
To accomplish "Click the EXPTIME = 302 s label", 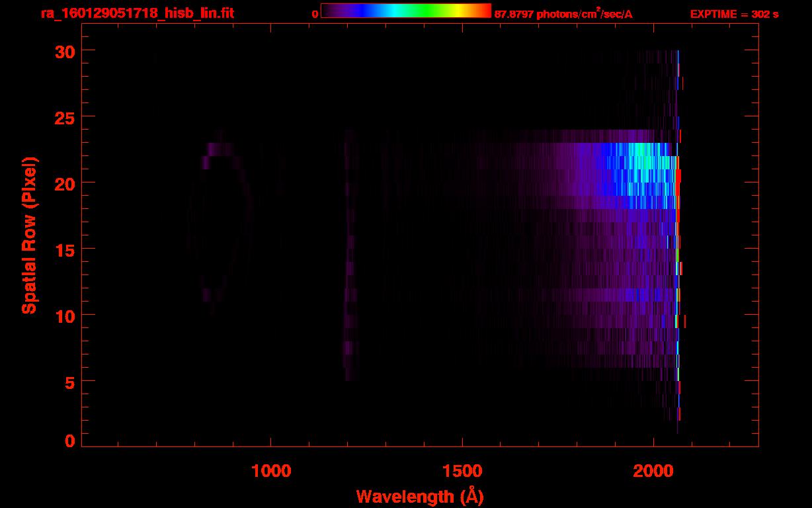I will point(734,14).
